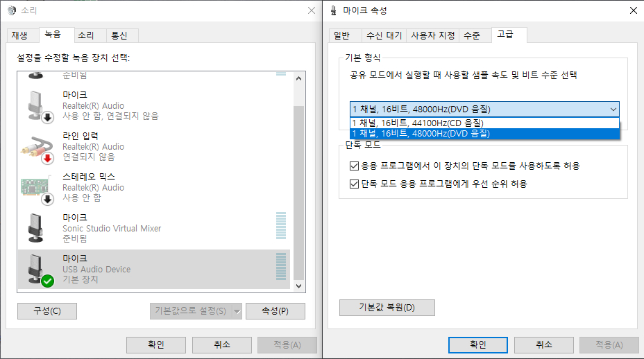Click the speaker icon in 소리 title bar

coord(12,10)
